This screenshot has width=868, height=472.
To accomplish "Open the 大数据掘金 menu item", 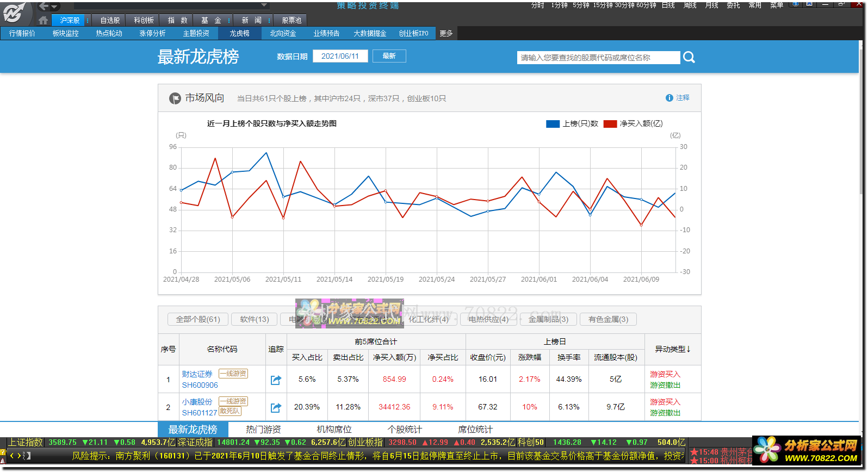I will tap(370, 33).
